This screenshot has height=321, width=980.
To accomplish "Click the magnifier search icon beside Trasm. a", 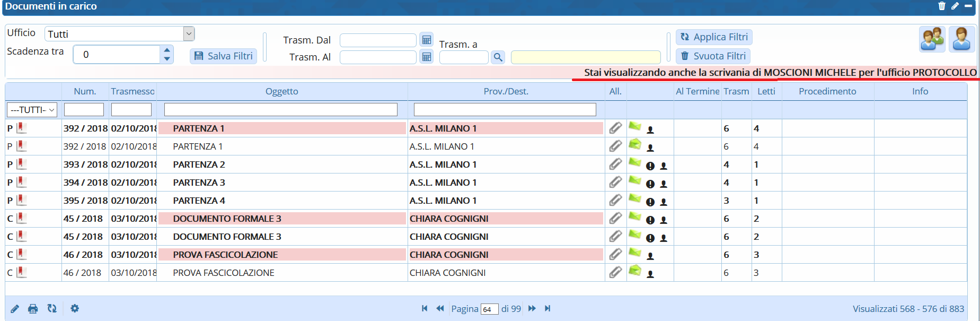I will point(498,57).
